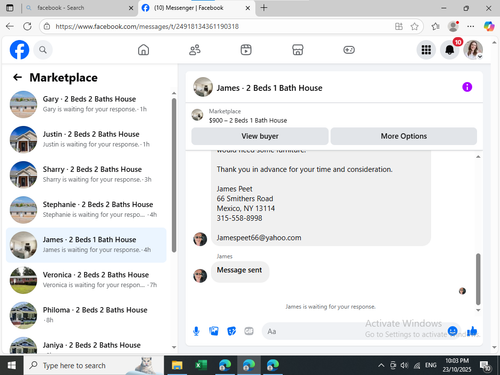Image resolution: width=500 pixels, height=375 pixels.
Task: Click the chat messages scrollbar thumb
Action: click(x=478, y=279)
